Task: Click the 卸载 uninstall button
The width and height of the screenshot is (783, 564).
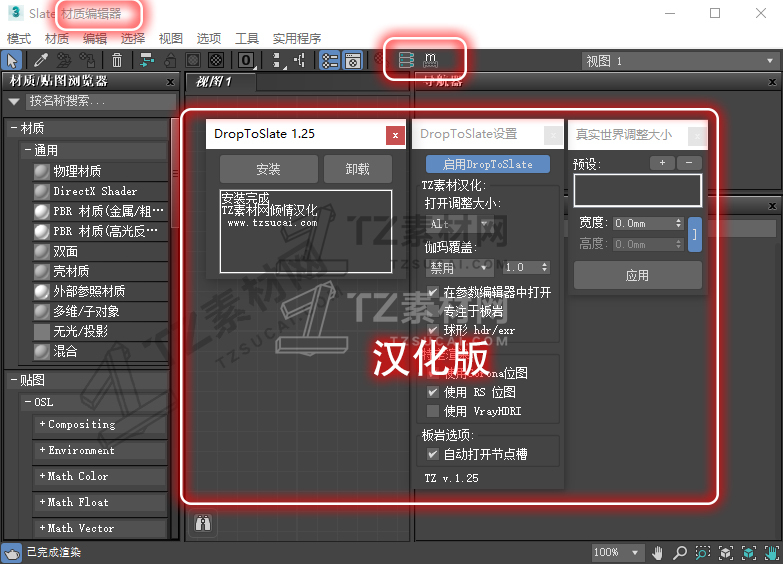Action: point(358,169)
